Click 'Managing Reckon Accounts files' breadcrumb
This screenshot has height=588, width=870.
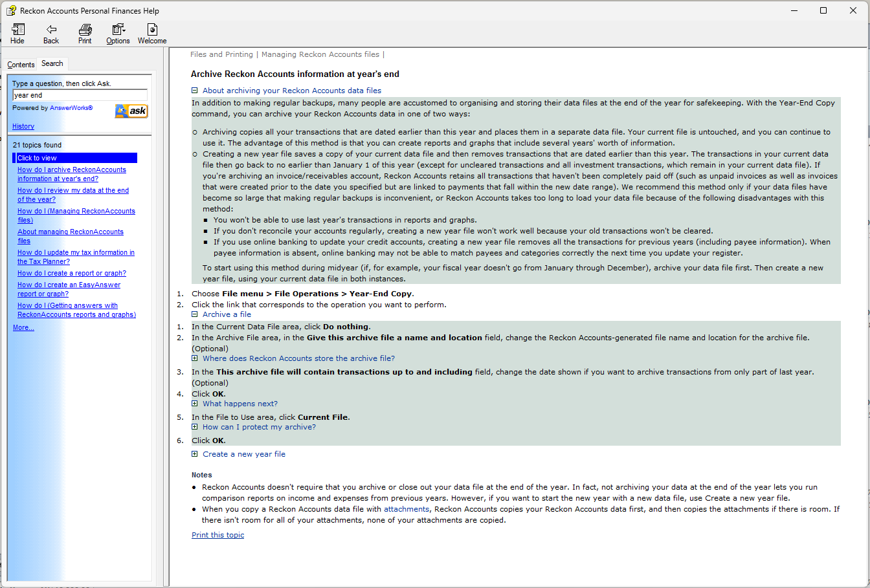coord(320,54)
